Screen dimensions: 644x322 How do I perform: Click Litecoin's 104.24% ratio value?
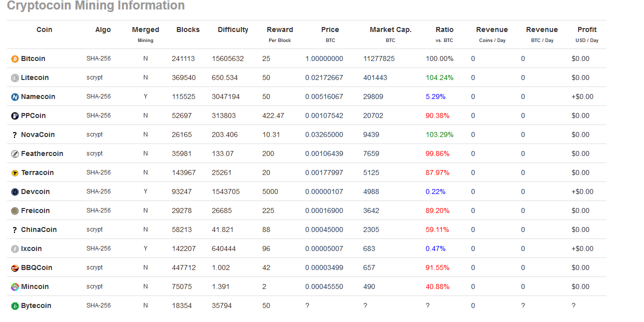pos(440,77)
